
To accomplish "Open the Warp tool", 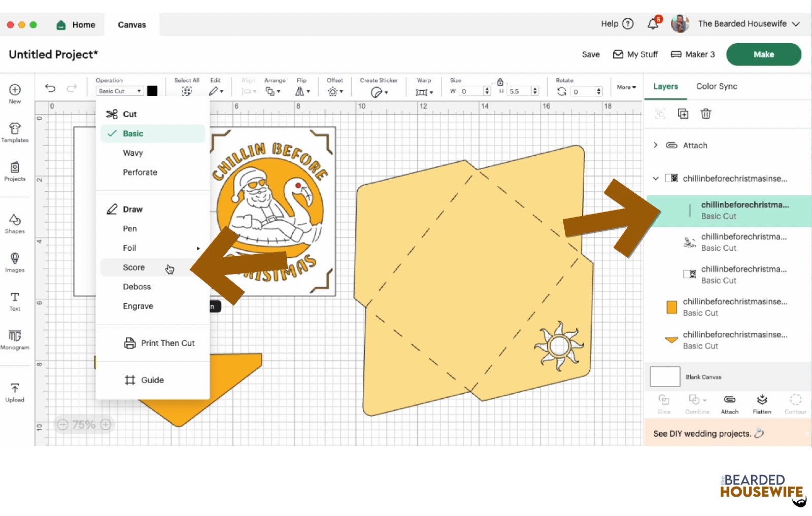I will 424,92.
